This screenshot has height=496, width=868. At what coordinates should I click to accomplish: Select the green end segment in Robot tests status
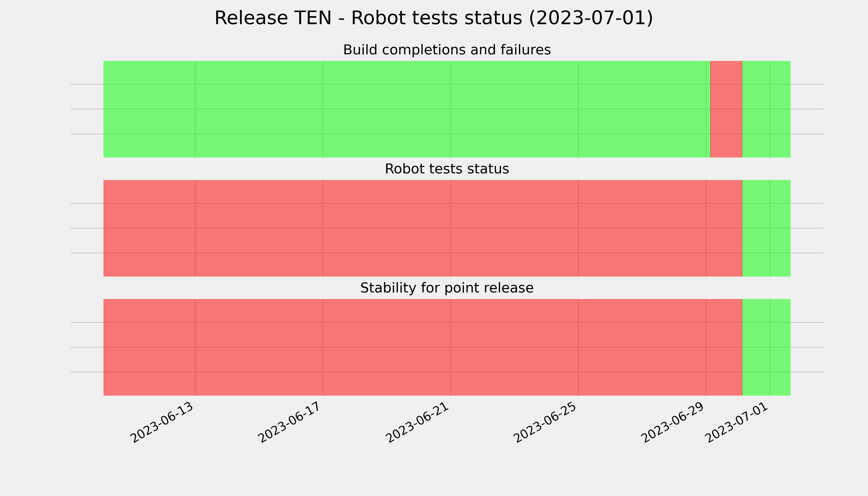766,228
